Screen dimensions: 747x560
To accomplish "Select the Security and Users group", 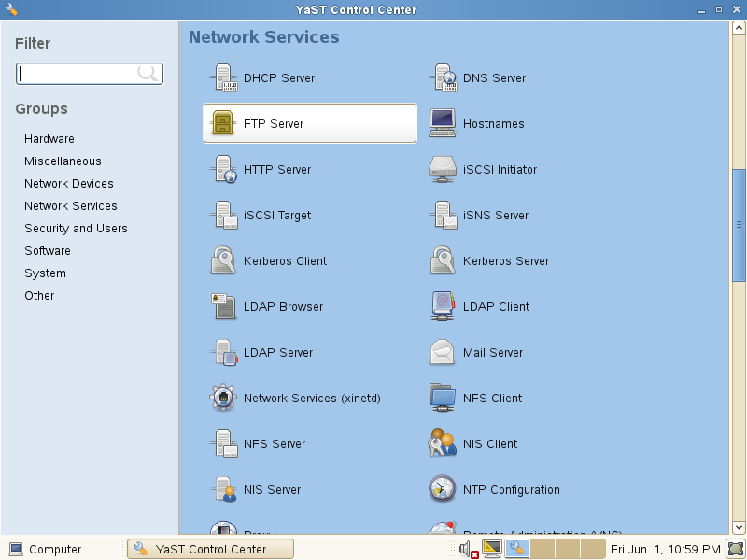I will pos(77,228).
